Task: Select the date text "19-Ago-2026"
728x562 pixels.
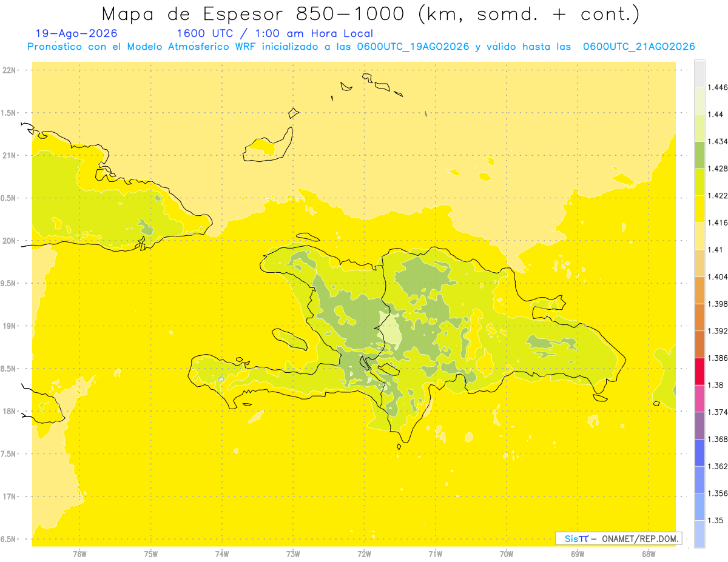Action: point(76,33)
